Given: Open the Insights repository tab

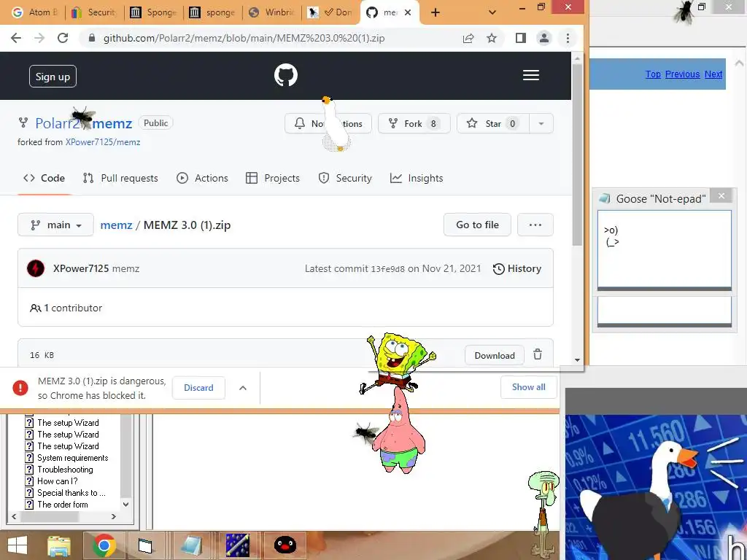Looking at the screenshot, I should point(417,178).
